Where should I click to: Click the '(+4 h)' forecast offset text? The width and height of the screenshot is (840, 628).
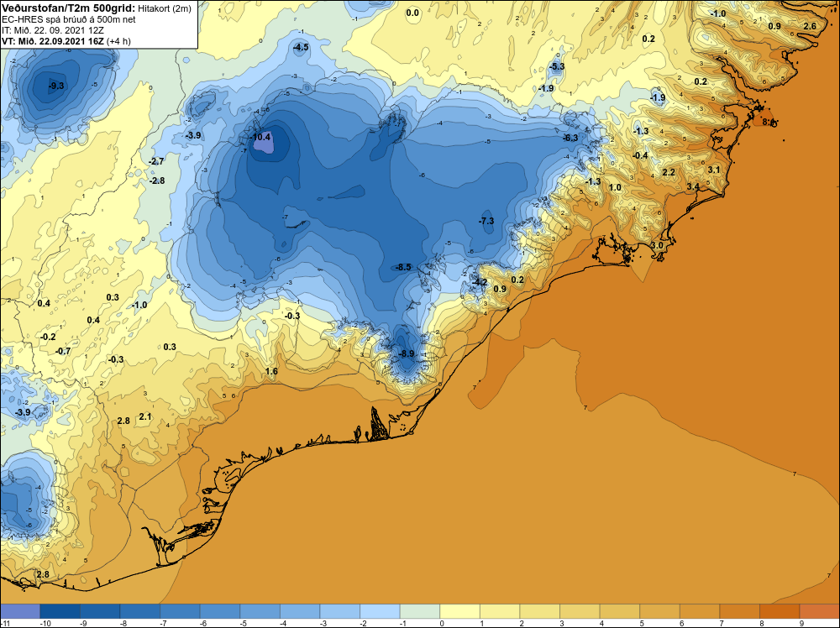pyautogui.click(x=118, y=41)
